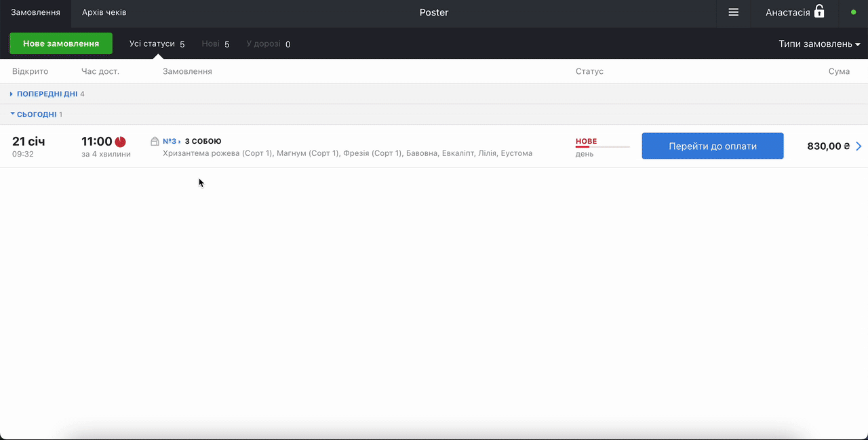The height and width of the screenshot is (440, 868).
Task: Filter orders by У дорозі status
Action: [x=268, y=44]
